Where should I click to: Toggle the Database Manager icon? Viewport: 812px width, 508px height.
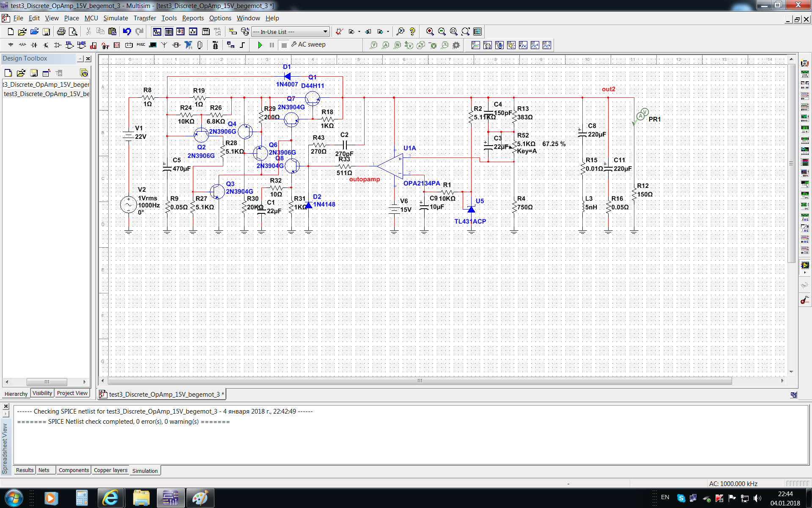pos(245,32)
